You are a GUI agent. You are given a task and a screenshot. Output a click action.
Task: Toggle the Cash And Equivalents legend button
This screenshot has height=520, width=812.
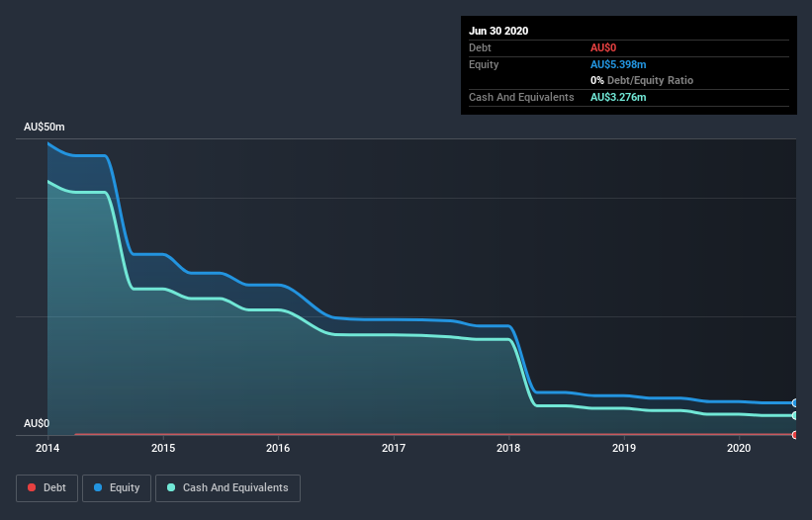(227, 488)
